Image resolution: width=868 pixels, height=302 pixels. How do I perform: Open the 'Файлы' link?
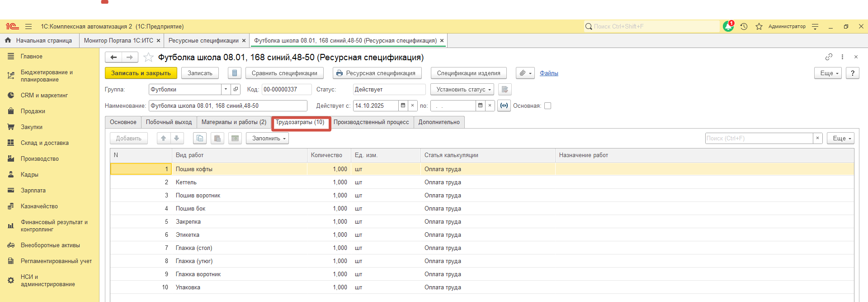point(549,73)
